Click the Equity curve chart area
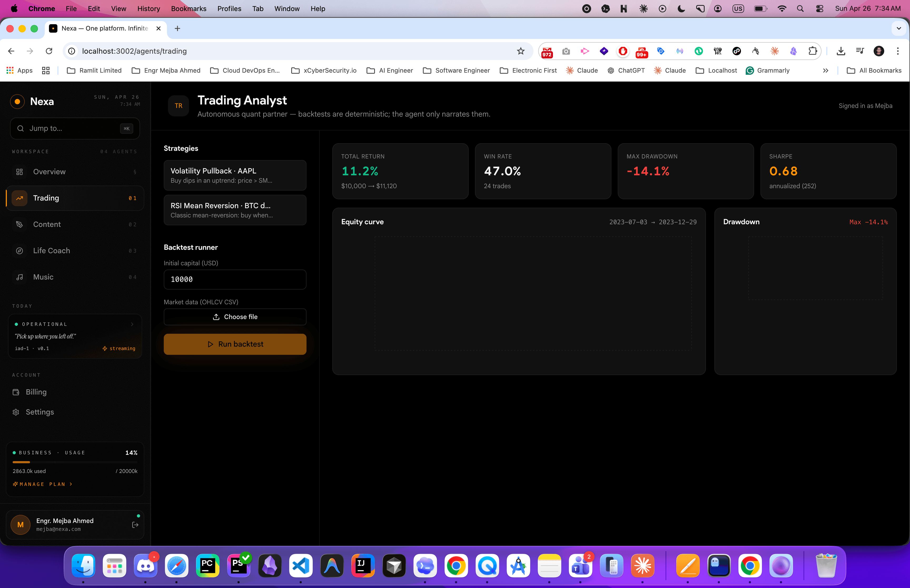This screenshot has height=588, width=910. click(x=533, y=293)
